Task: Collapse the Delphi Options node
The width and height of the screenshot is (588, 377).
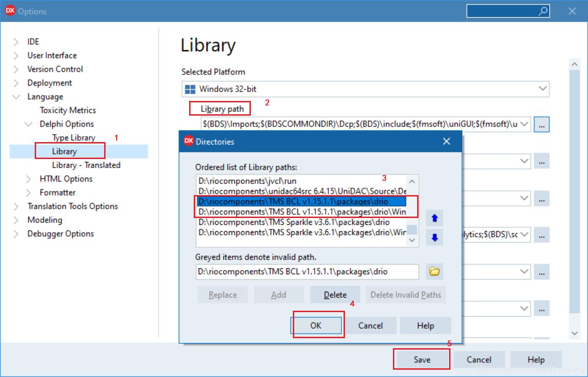Action: (29, 124)
